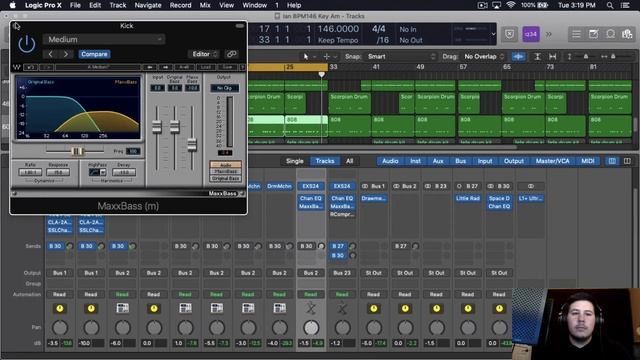The width and height of the screenshot is (640, 360).
Task: Click the No Clip output indicator
Action: 224,88
